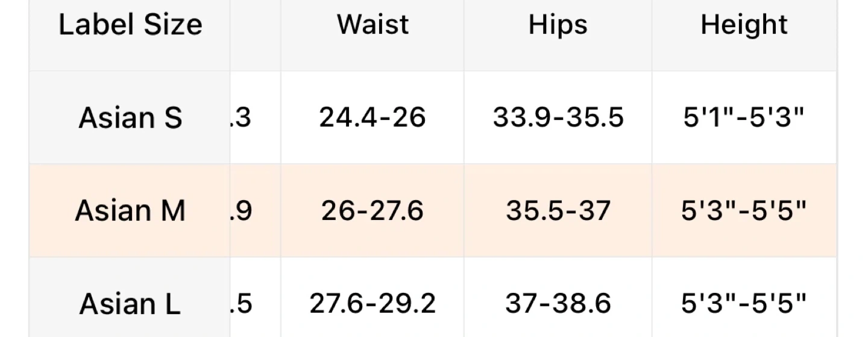Screen dimensions: 868x337
Task: Click hips value 37-38.6
Action: click(558, 304)
